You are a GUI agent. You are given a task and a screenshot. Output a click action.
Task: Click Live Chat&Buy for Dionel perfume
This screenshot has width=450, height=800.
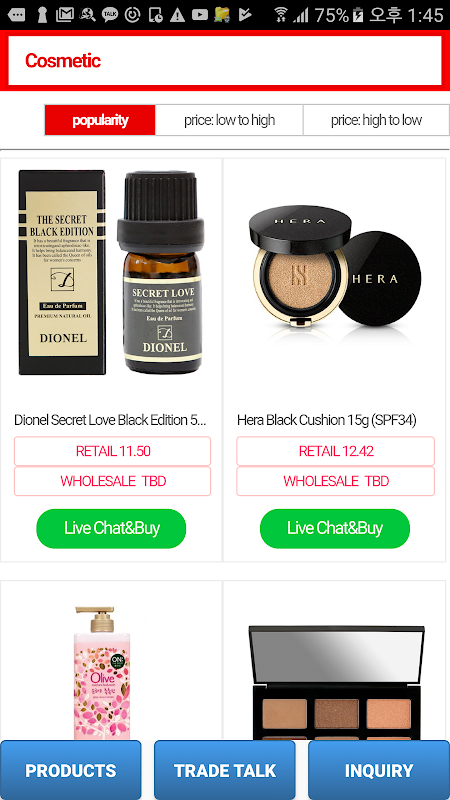[111, 528]
